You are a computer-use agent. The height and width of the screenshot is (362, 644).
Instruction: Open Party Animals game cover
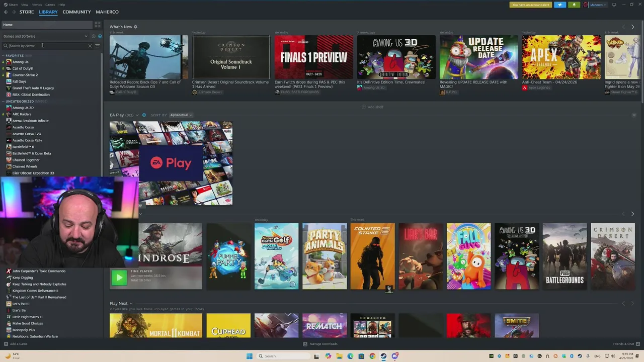coord(325,256)
